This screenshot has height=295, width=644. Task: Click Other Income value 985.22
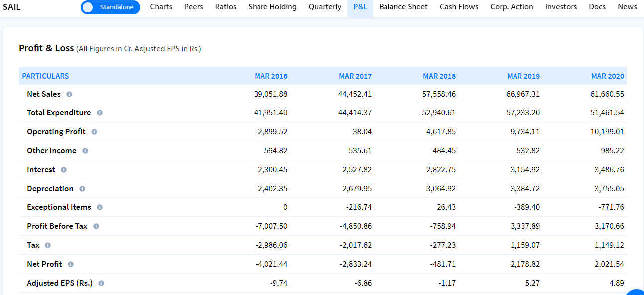pos(613,151)
